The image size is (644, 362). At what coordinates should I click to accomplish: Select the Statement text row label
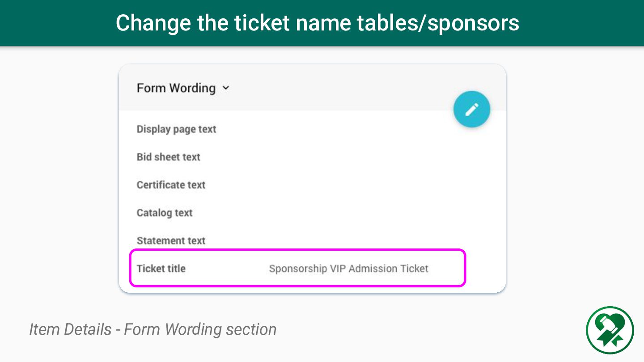171,240
